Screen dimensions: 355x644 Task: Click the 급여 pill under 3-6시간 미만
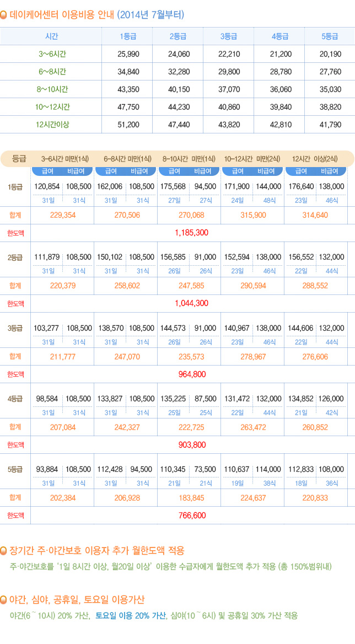tap(49, 171)
